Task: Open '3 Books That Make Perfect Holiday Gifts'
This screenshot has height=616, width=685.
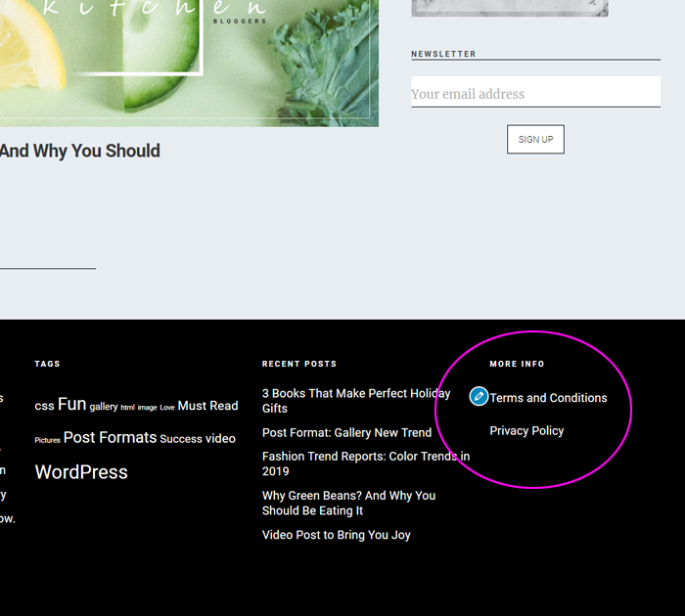Action: 356,401
